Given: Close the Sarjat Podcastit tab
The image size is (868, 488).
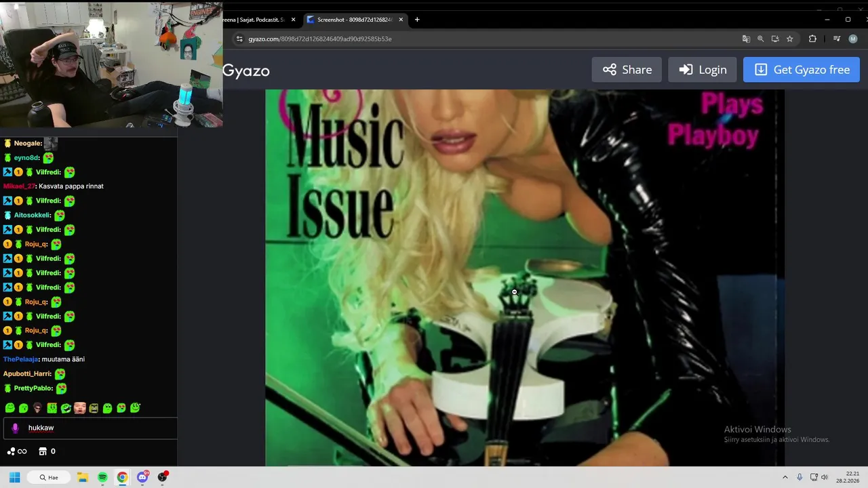Looking at the screenshot, I should click(293, 20).
